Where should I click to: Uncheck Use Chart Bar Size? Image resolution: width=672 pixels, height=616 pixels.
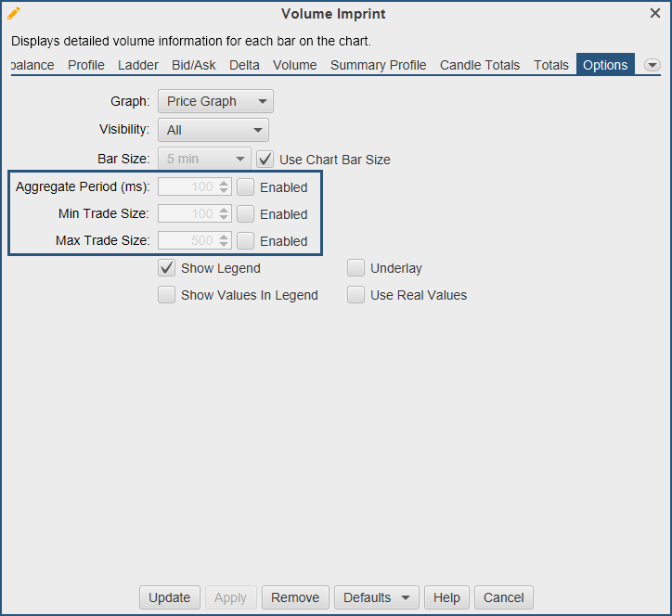tap(265, 159)
